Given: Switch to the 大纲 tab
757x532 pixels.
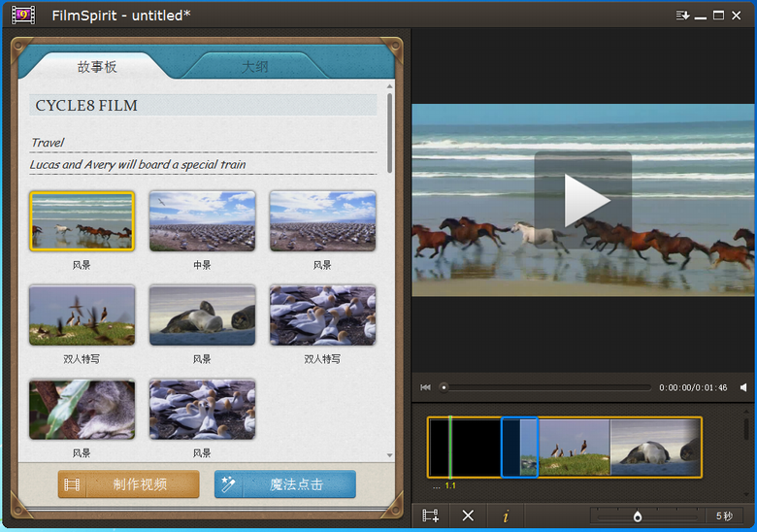Looking at the screenshot, I should [254, 67].
